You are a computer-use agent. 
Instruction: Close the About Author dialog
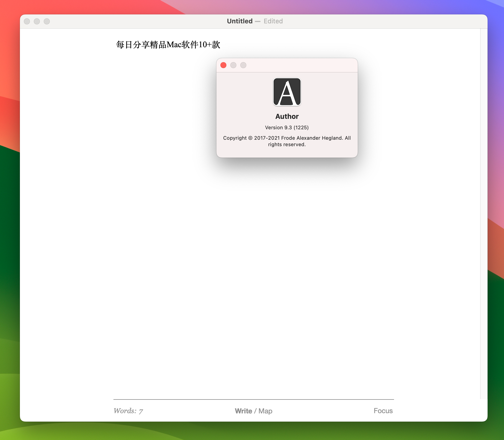(x=223, y=65)
